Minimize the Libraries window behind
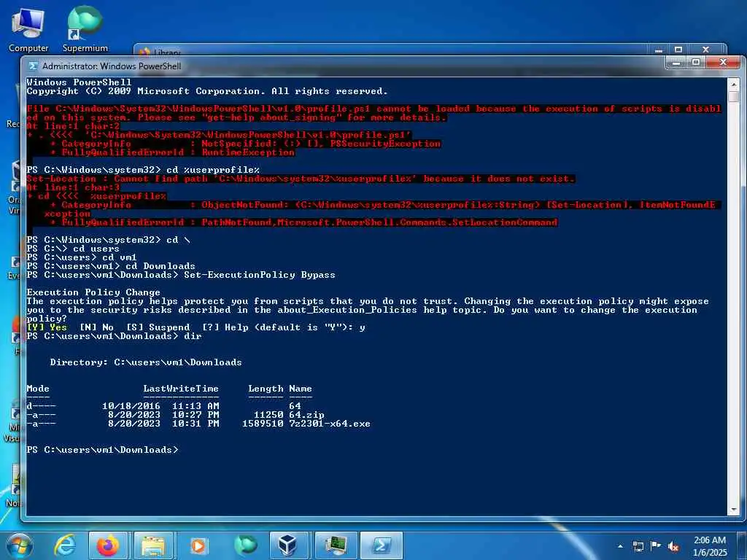Image resolution: width=747 pixels, height=560 pixels. coord(659,50)
